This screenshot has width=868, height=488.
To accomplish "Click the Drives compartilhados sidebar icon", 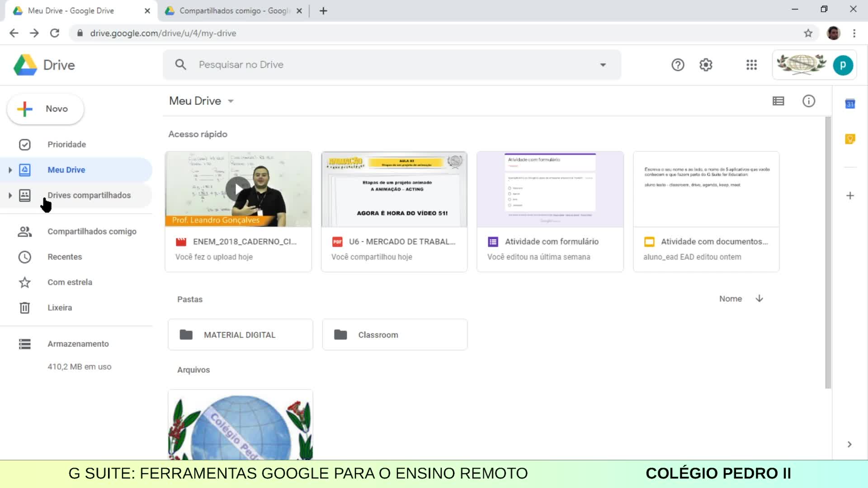I will (x=24, y=195).
